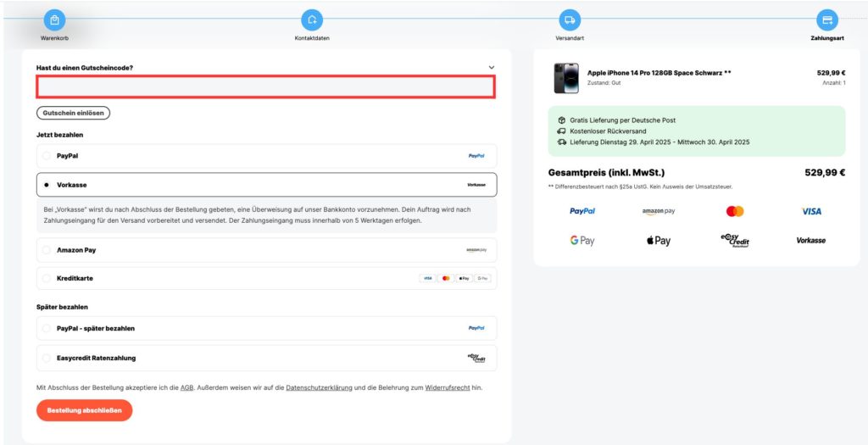Click the Gesamtpreis 529,99 € amount
868x445 pixels.
(x=825, y=173)
